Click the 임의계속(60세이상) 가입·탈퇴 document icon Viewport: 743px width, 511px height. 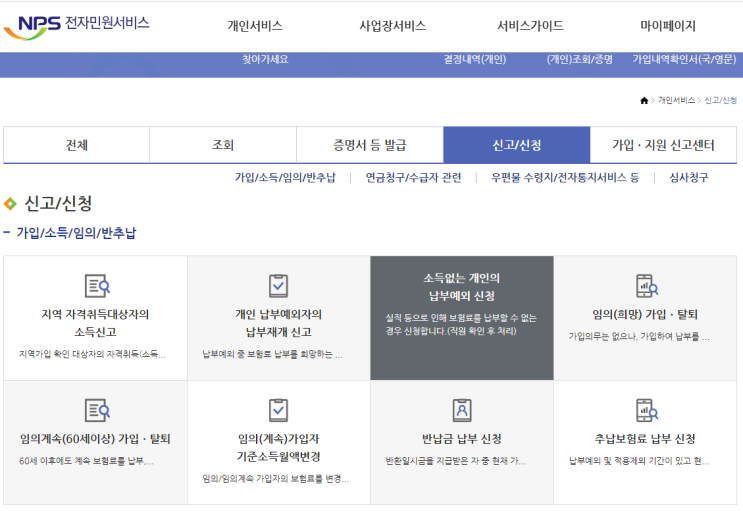[97, 410]
